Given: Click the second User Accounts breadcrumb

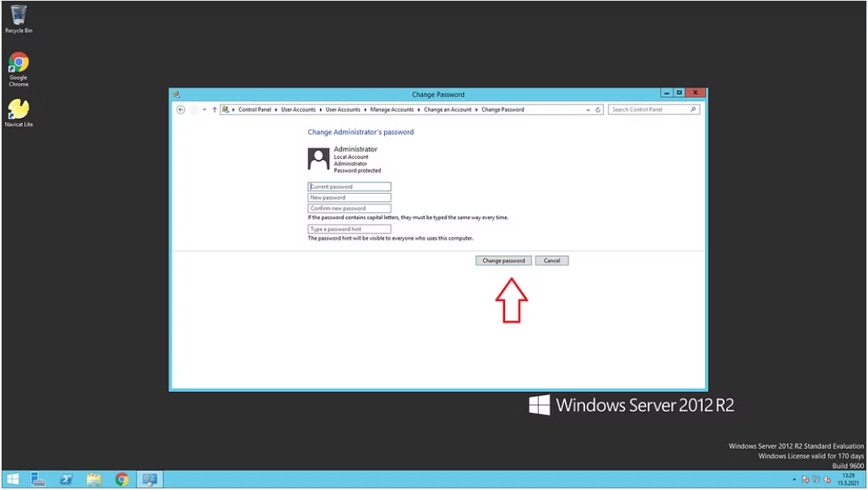Looking at the screenshot, I should [x=343, y=110].
